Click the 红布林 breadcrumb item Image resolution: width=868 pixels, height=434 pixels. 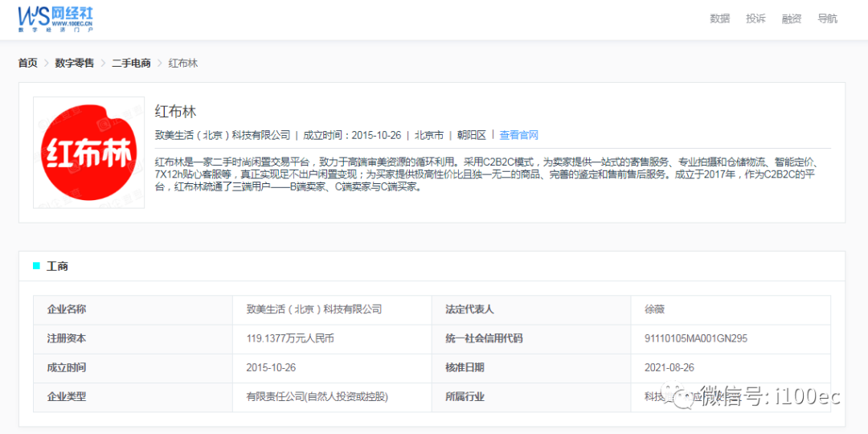click(x=183, y=63)
